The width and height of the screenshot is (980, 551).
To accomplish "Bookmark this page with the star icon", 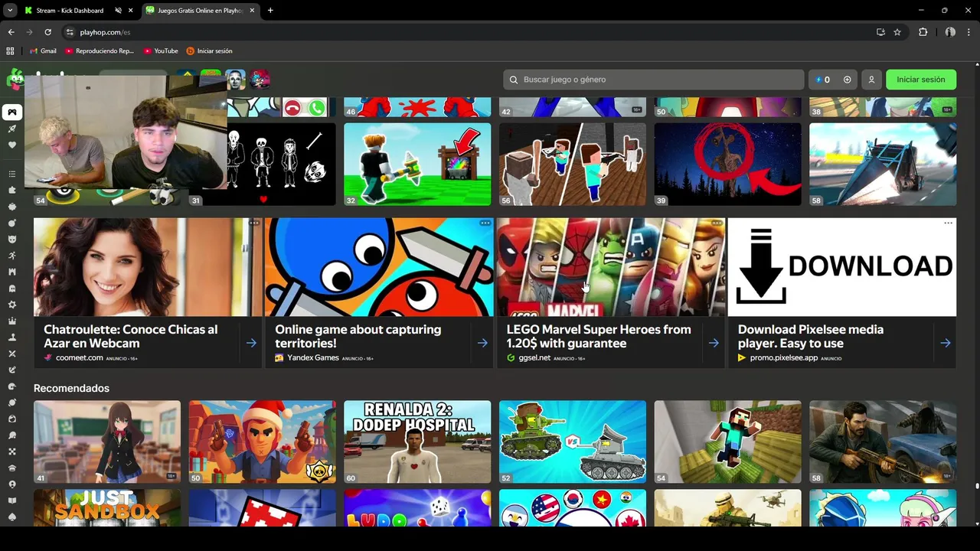I will point(897,32).
